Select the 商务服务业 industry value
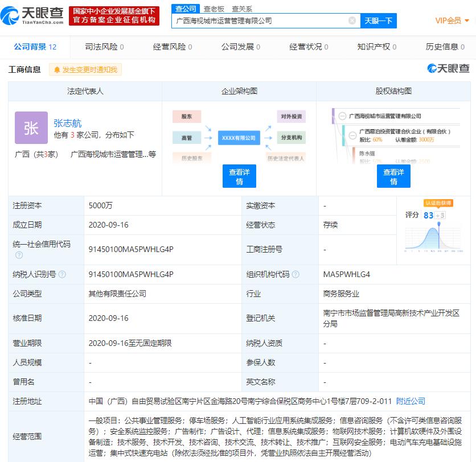476x462 pixels. pos(341,294)
